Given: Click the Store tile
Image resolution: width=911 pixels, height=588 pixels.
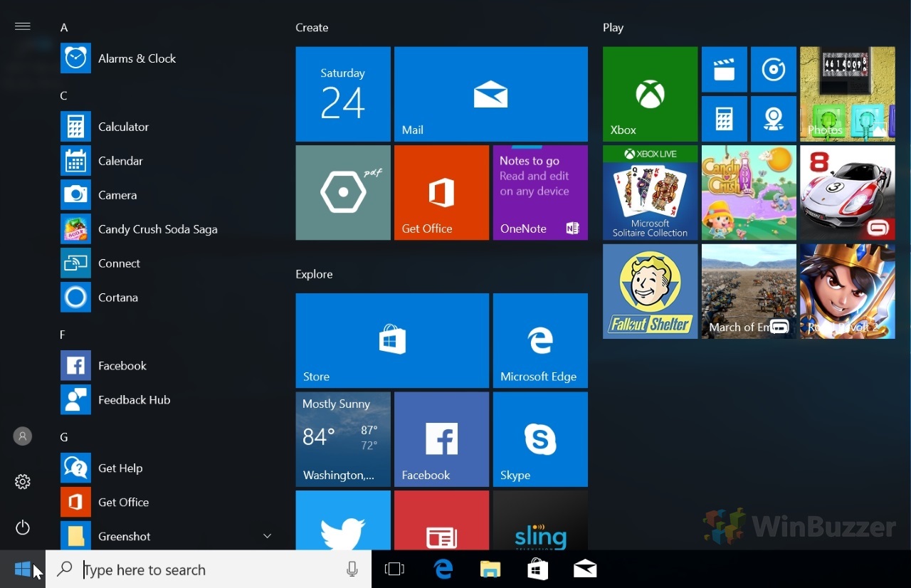Looking at the screenshot, I should coord(392,340).
